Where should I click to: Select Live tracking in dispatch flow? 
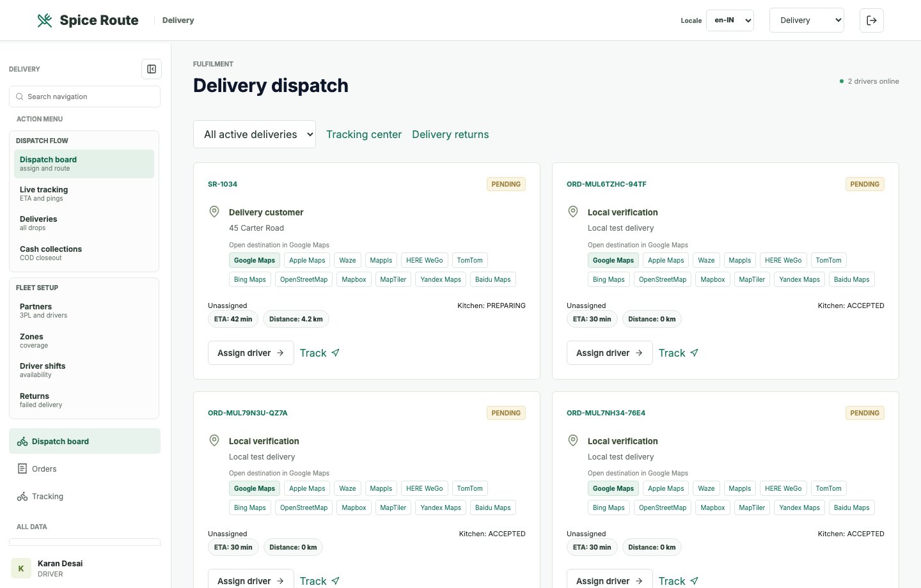pyautogui.click(x=84, y=194)
